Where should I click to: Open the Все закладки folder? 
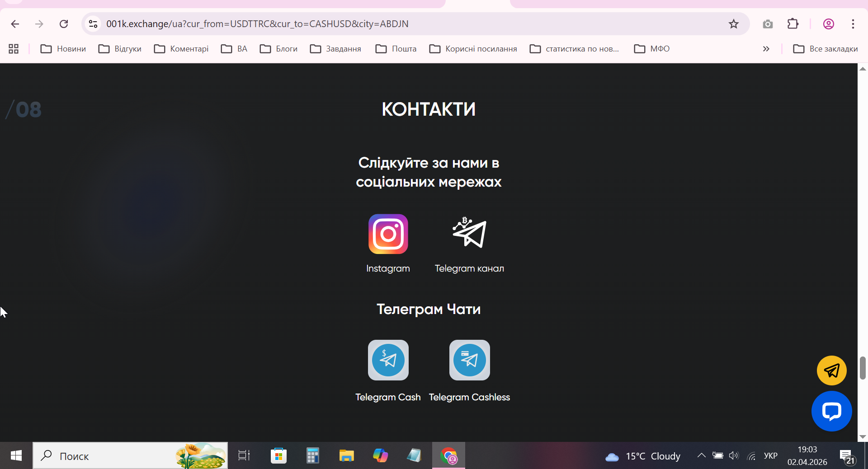tap(826, 49)
